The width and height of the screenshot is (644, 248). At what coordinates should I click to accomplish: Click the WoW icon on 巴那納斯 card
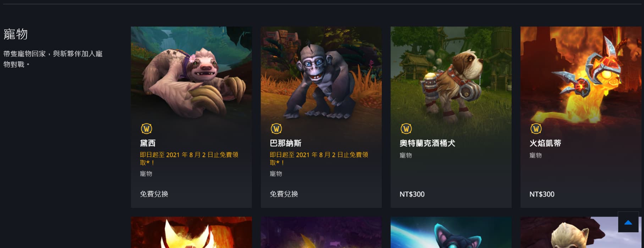tap(276, 128)
